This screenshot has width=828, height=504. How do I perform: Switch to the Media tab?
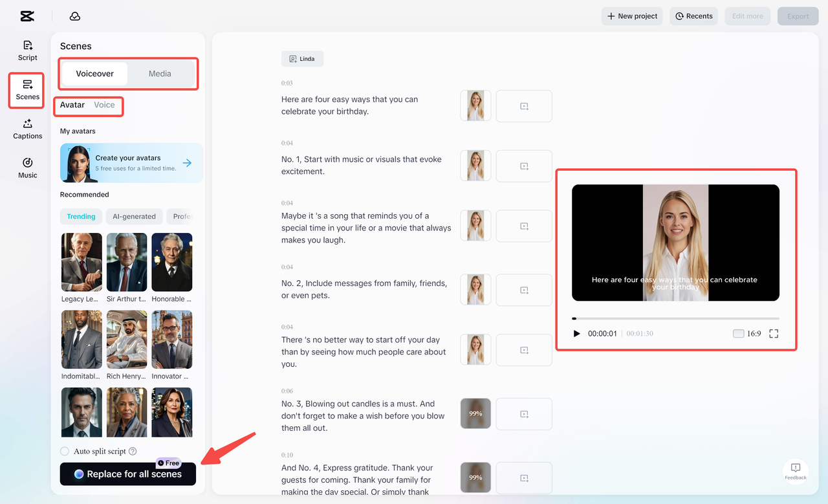pyautogui.click(x=159, y=73)
